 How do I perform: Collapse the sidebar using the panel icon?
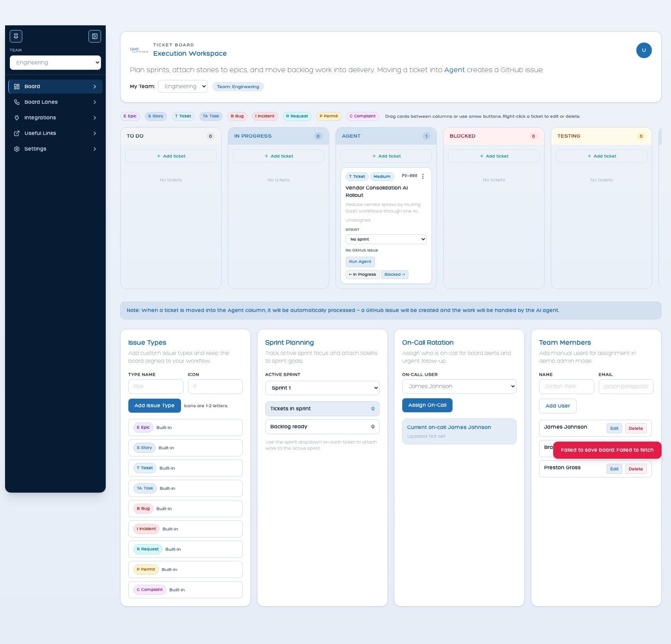(94, 36)
